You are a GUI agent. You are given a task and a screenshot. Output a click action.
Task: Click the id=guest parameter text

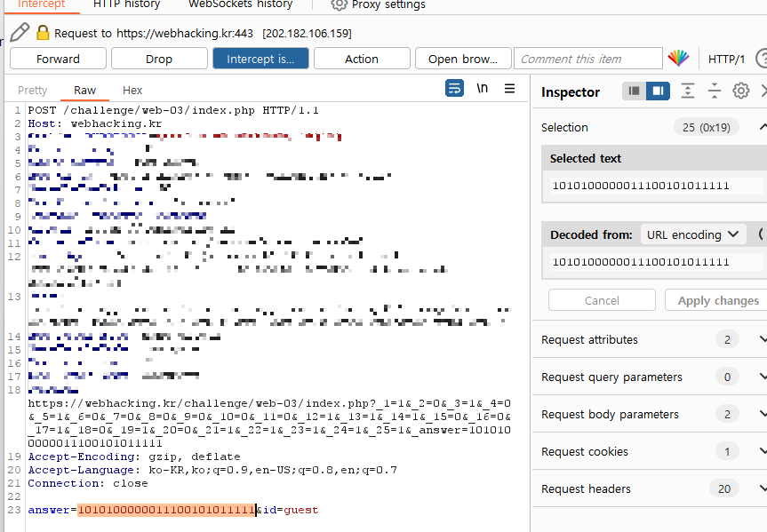pos(291,510)
